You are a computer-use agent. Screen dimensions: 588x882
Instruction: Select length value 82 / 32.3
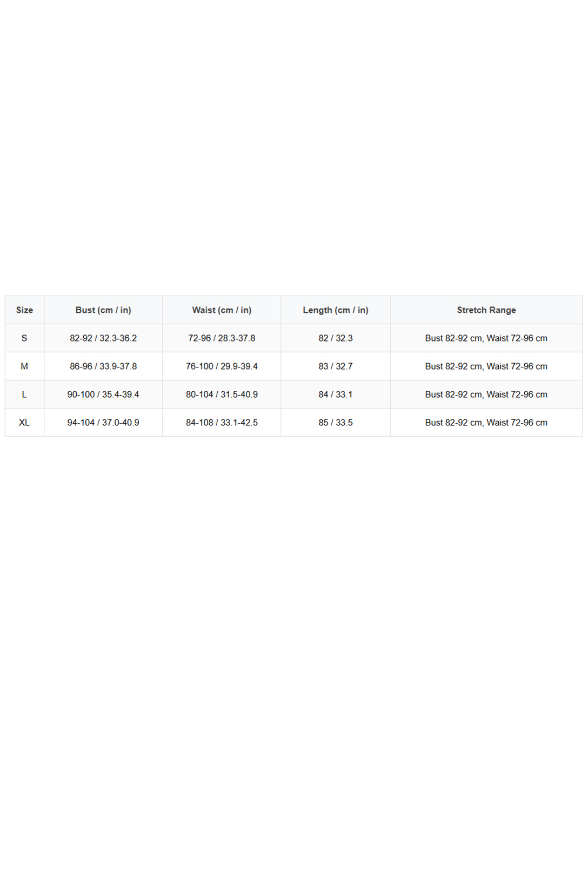coord(336,338)
